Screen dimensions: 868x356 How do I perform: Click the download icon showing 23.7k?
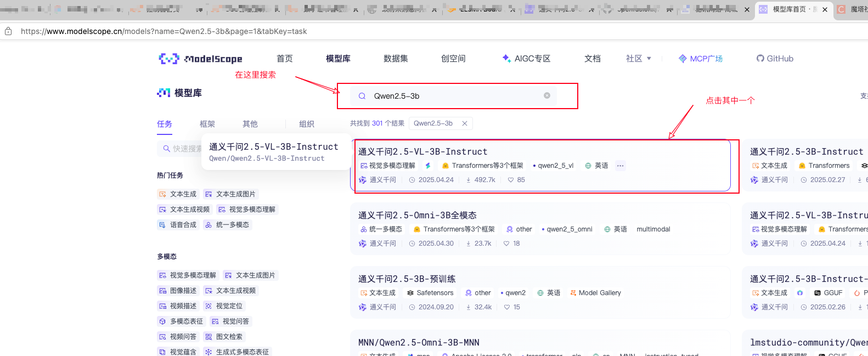(468, 244)
